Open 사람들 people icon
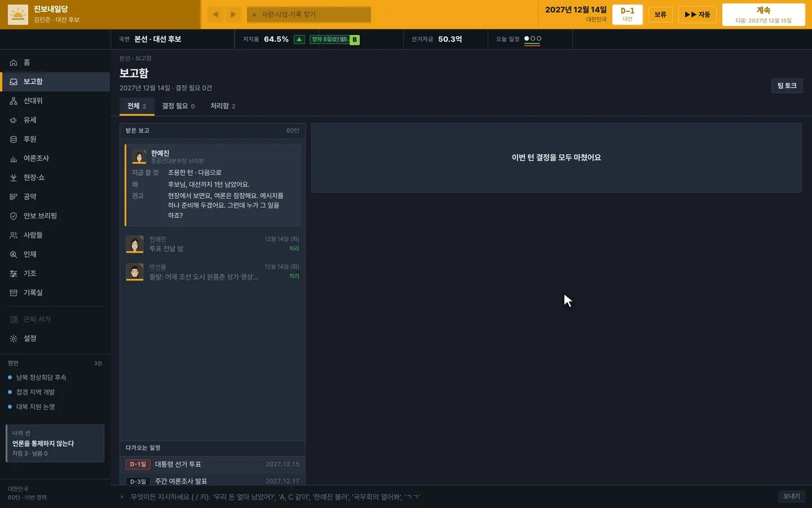 pyautogui.click(x=14, y=235)
